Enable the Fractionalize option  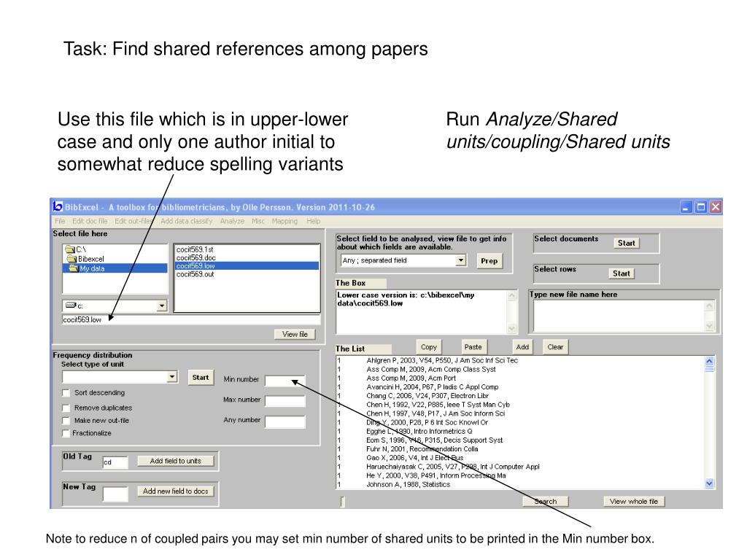tap(66, 433)
